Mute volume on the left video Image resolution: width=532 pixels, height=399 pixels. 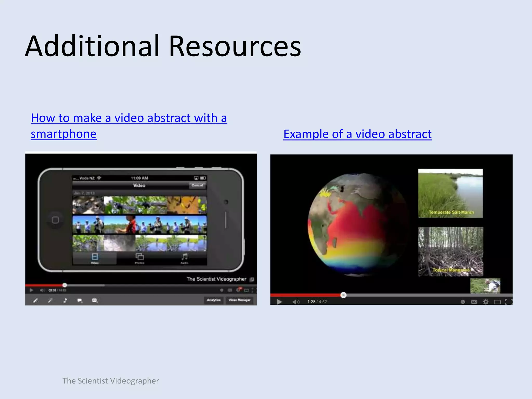pyautogui.click(x=42, y=290)
